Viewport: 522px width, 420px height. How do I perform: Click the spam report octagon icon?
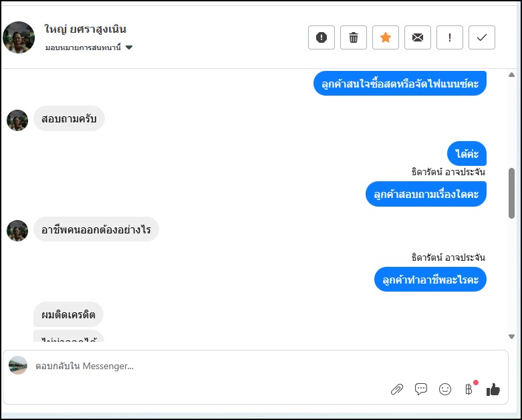click(x=321, y=37)
